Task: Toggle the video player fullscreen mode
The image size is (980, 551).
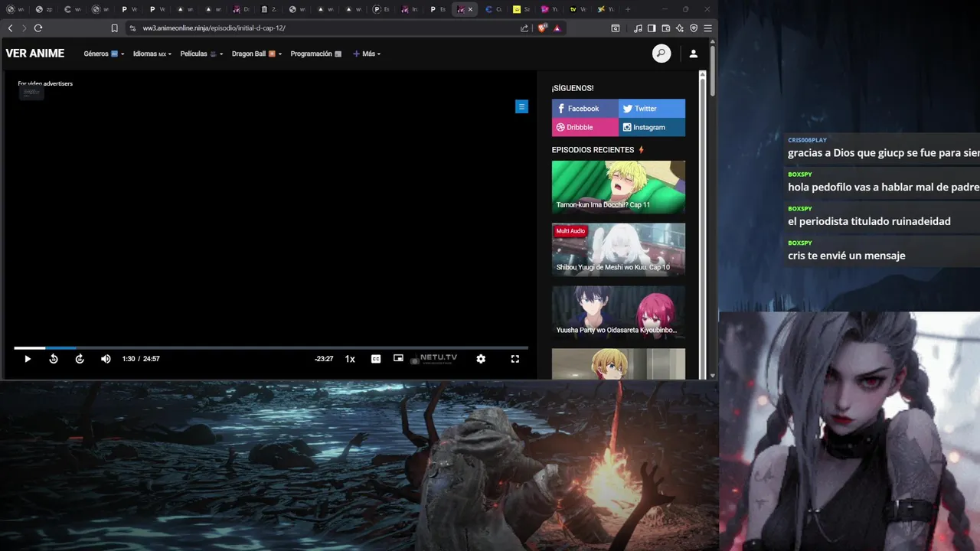Action: (515, 359)
